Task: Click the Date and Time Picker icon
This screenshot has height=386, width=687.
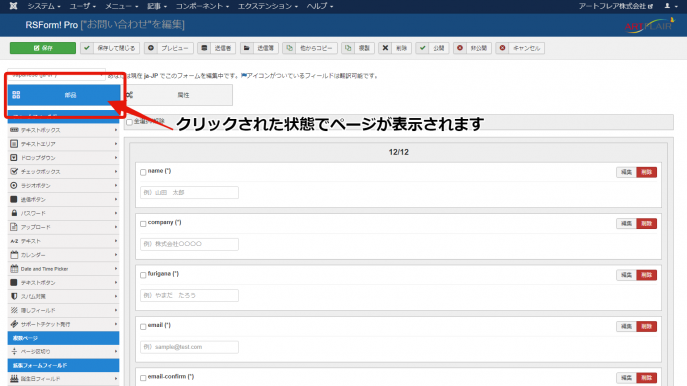Action: 14,269
